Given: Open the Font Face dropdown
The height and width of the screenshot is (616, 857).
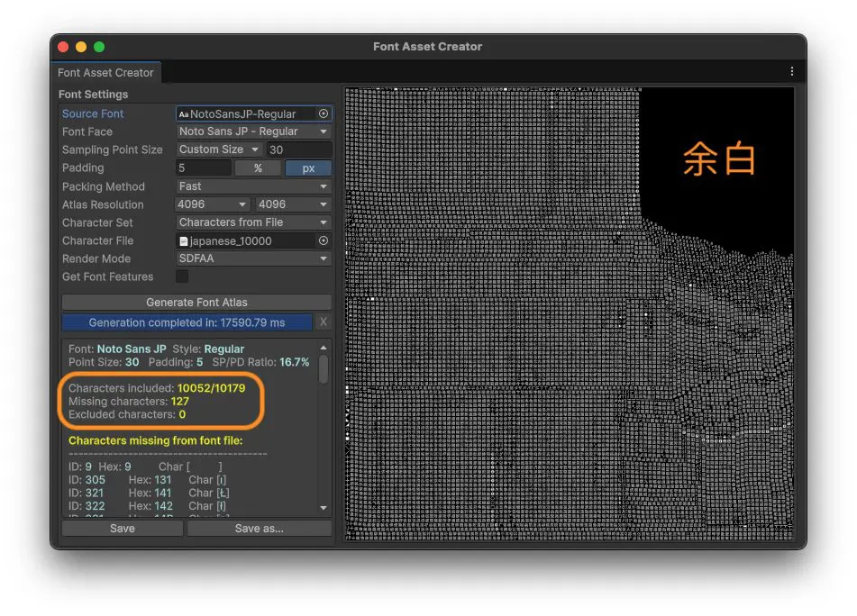Looking at the screenshot, I should point(252,131).
